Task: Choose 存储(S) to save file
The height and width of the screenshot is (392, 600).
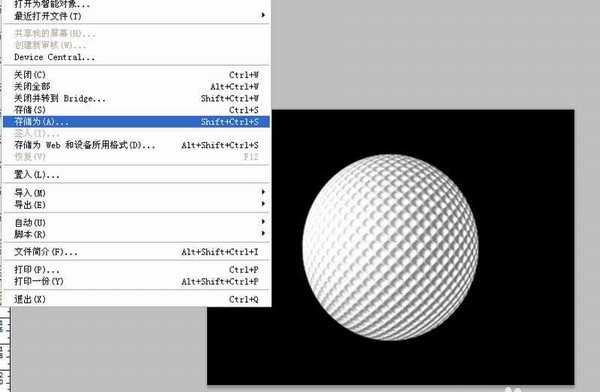Action: tap(136, 110)
